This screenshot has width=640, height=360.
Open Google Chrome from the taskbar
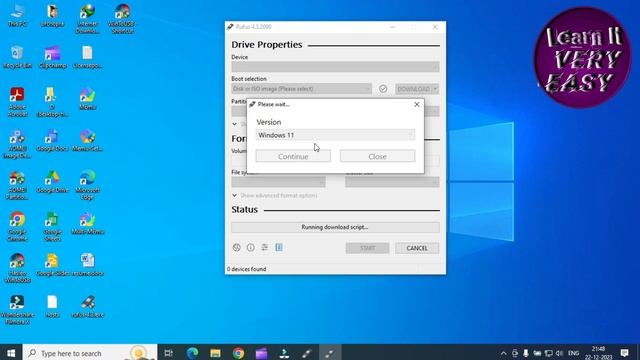coord(238,353)
